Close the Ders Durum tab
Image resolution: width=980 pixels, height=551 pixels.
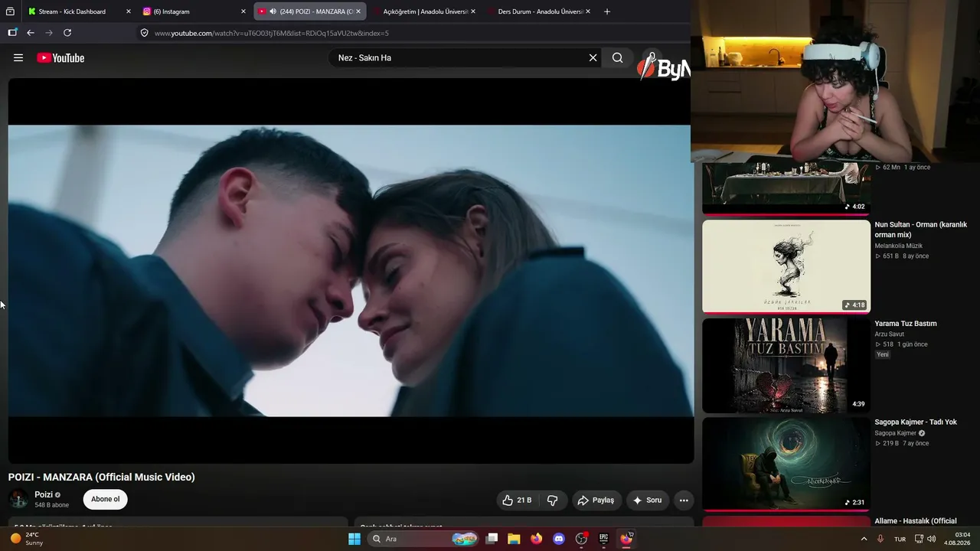tap(588, 11)
